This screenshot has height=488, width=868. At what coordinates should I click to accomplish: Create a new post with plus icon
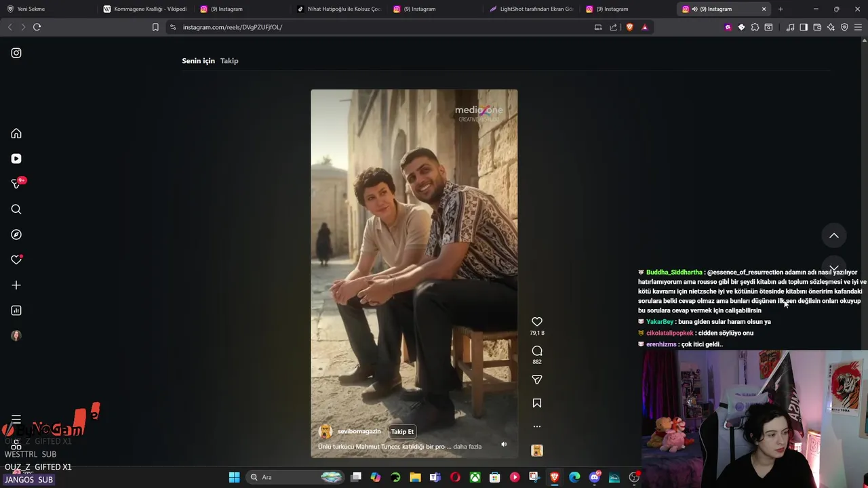point(16,285)
